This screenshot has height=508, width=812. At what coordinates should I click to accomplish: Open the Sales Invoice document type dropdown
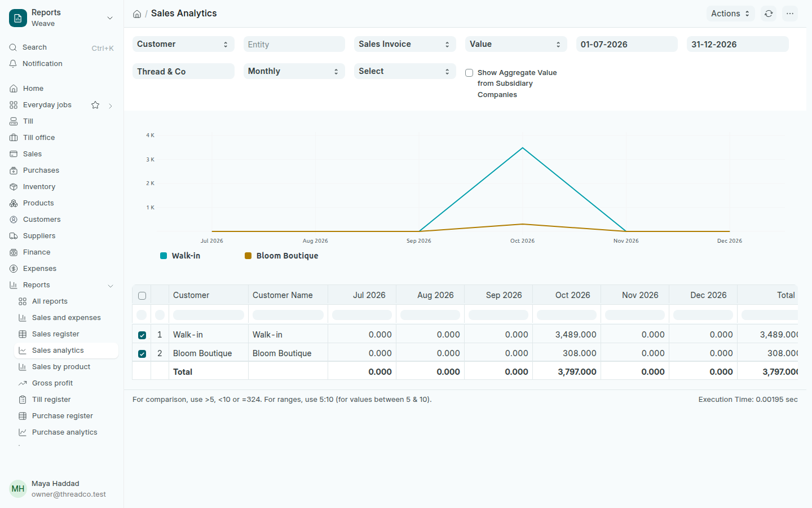(x=405, y=44)
